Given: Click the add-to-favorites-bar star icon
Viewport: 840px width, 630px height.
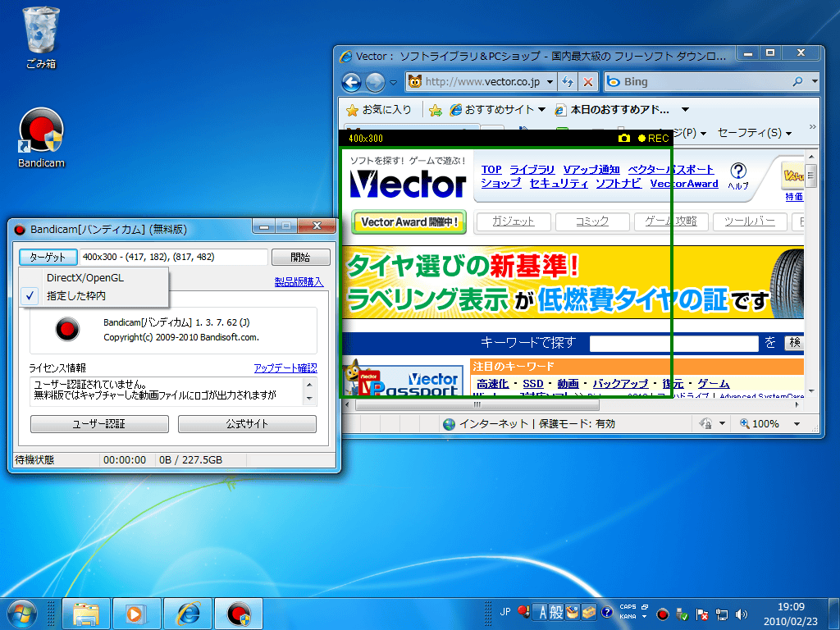Looking at the screenshot, I should 436,110.
